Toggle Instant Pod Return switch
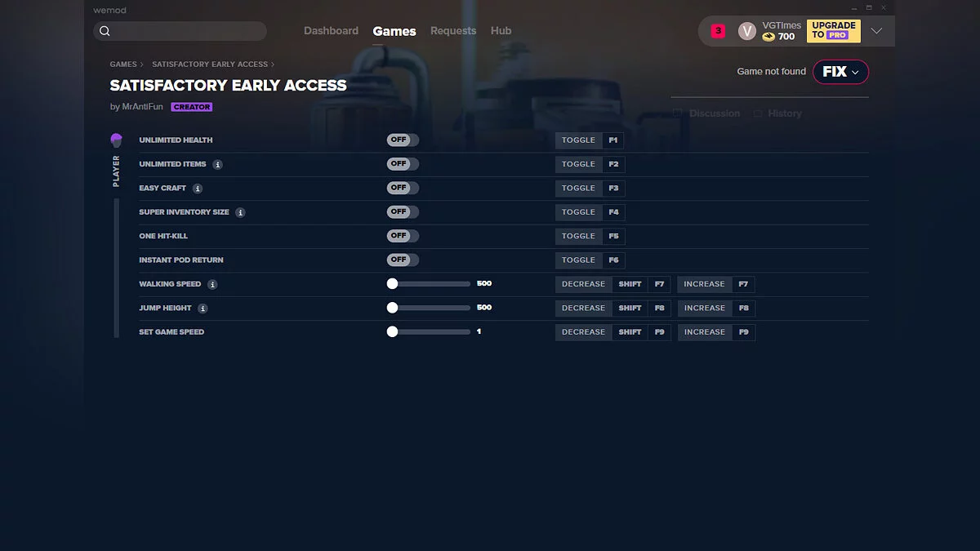 click(x=403, y=260)
